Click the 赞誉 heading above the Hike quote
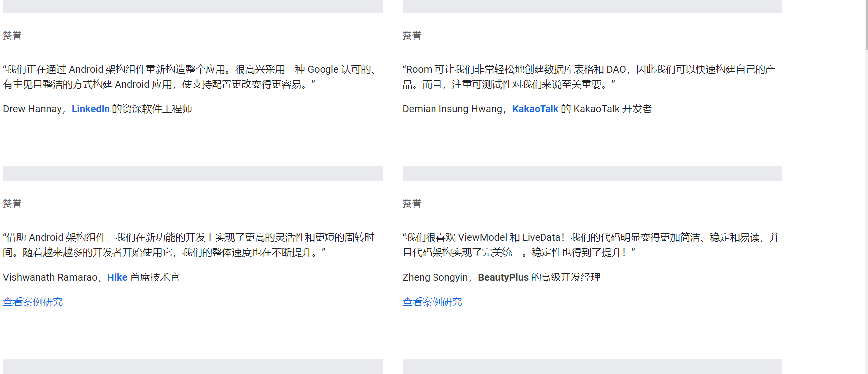Screen dimensions: 868x374 12,204
